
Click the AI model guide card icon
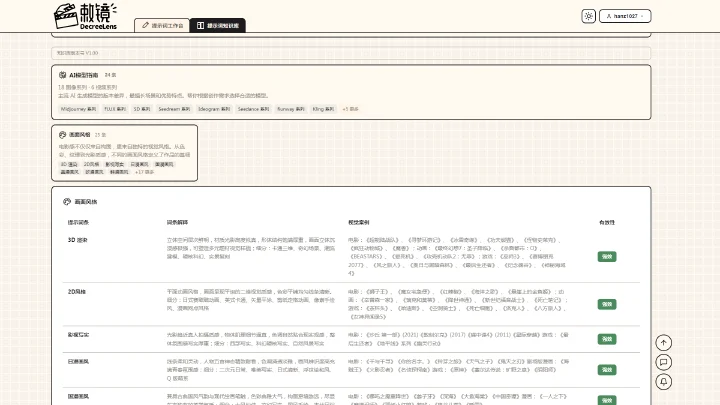[x=62, y=75]
